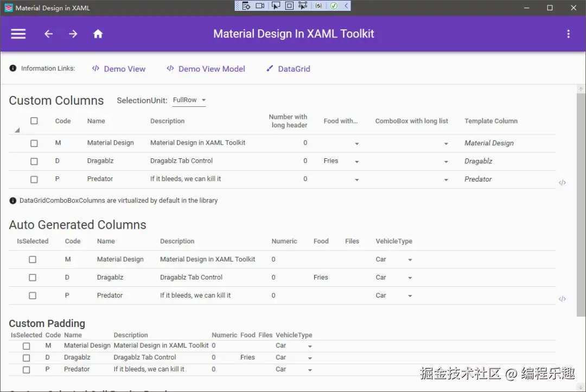The height and width of the screenshot is (392, 586).
Task: Select italic 'Predator' template column cell
Action: (x=478, y=179)
